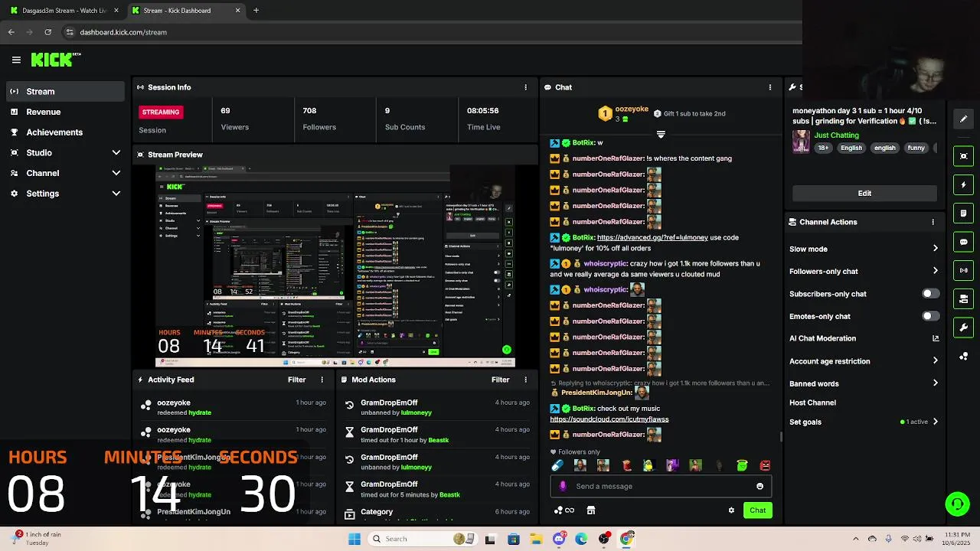Open Followers-only chat options arrow

(935, 271)
